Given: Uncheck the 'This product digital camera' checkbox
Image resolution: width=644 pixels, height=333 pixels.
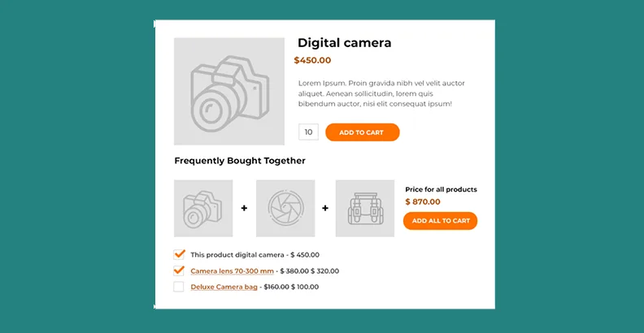Looking at the screenshot, I should [x=179, y=254].
